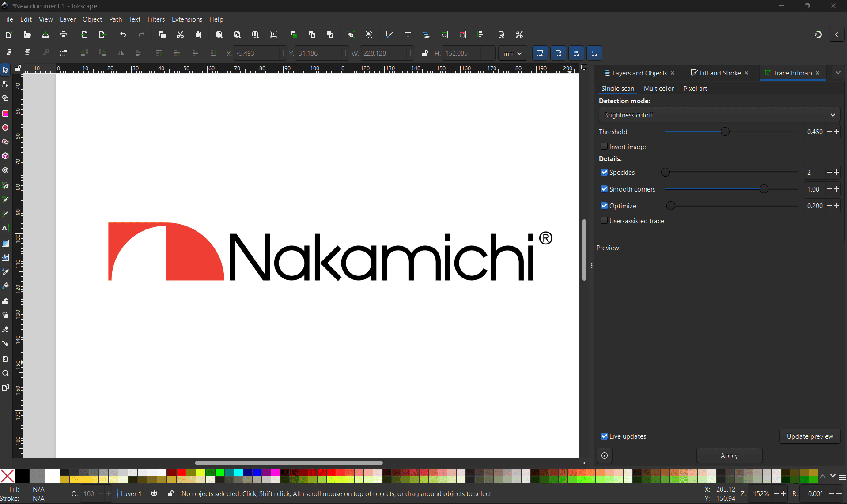Viewport: 847px width, 504px height.
Task: Pick the Ellipse tool in the toolbox
Action: click(5, 128)
